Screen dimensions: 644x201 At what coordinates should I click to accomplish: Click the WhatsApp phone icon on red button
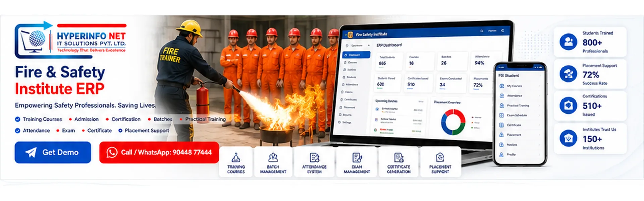pos(112,152)
